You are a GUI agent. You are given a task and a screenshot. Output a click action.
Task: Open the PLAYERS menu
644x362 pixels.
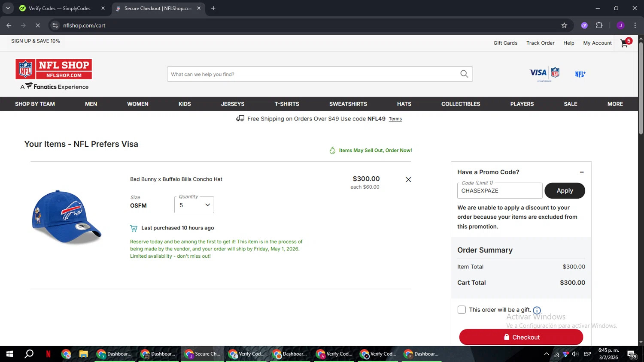(x=522, y=104)
